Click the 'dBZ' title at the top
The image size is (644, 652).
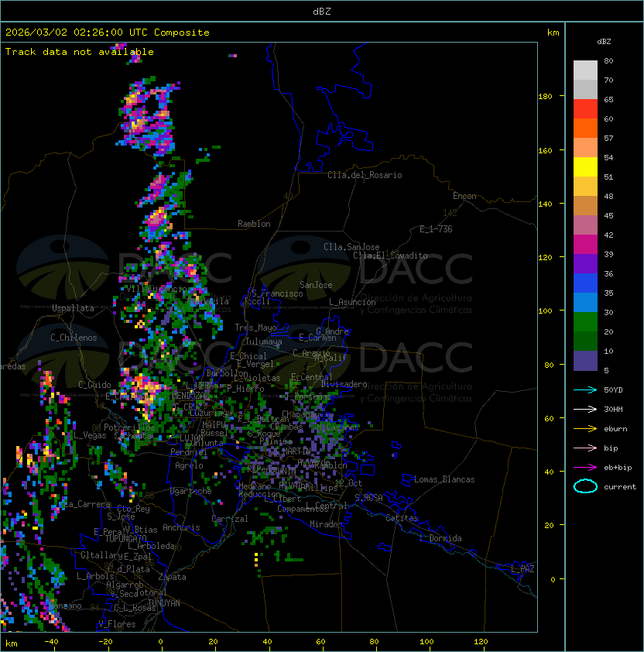tap(322, 11)
